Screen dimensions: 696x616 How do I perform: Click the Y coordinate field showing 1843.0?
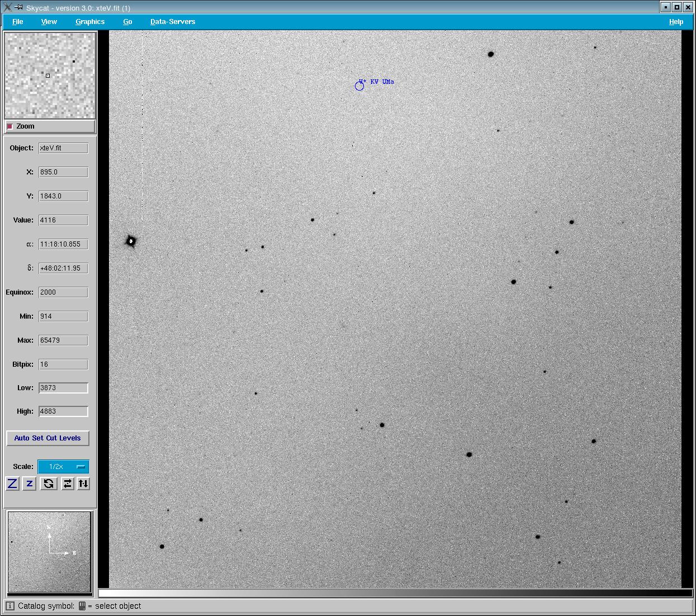[63, 196]
